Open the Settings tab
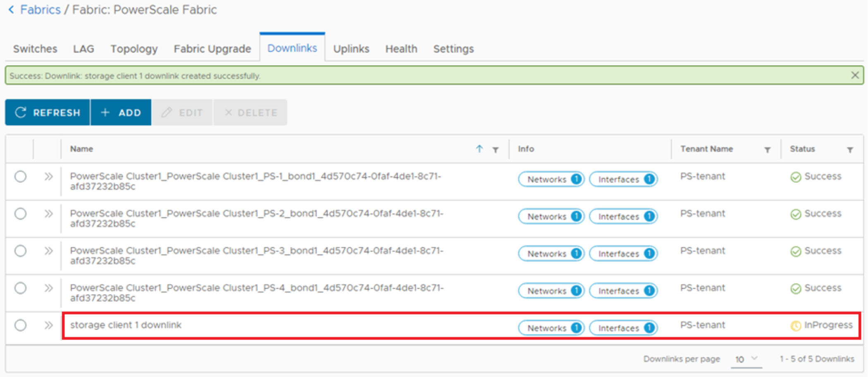The image size is (868, 377). point(453,49)
